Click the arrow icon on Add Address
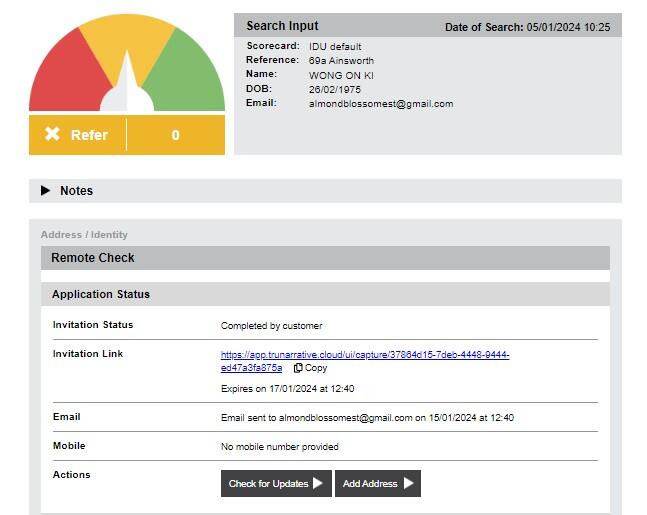The height and width of the screenshot is (515, 647). [408, 484]
